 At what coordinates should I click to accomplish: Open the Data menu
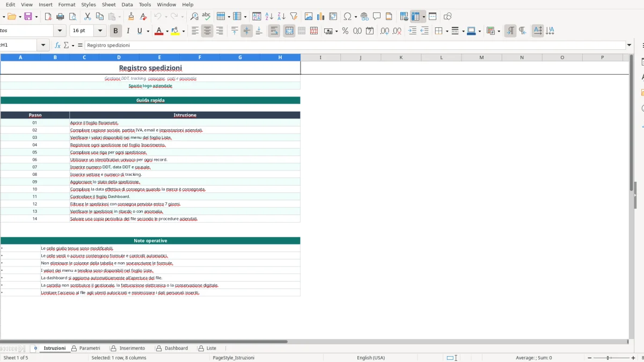127,4
